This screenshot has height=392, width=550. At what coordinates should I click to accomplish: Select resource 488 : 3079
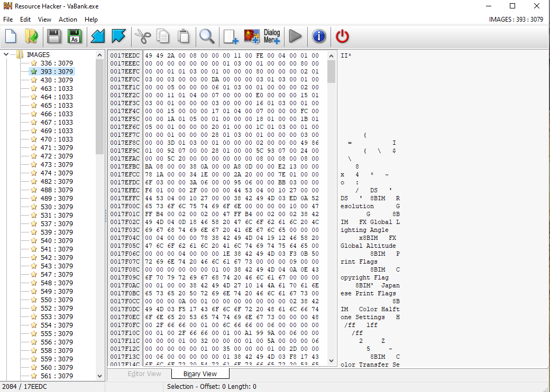(57, 190)
